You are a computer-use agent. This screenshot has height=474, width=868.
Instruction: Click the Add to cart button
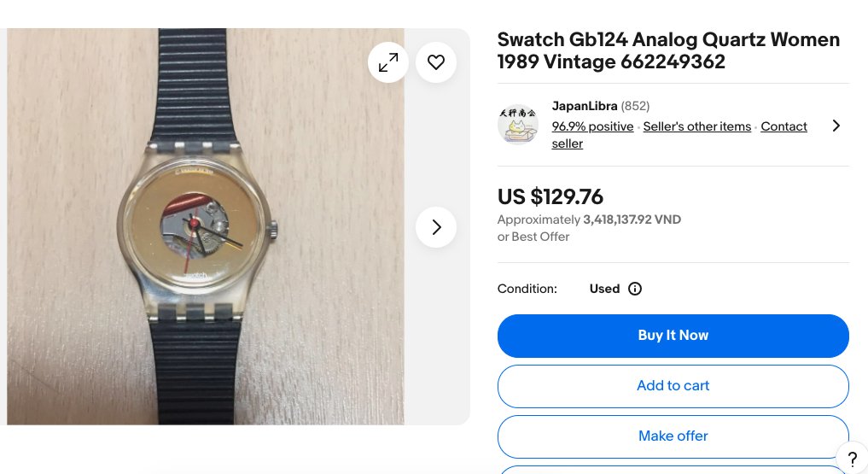[673, 386]
